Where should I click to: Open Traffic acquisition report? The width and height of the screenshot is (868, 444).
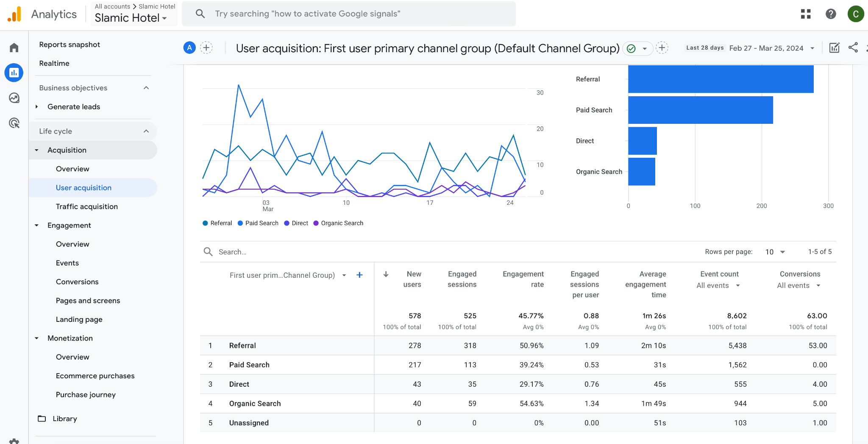pos(87,207)
